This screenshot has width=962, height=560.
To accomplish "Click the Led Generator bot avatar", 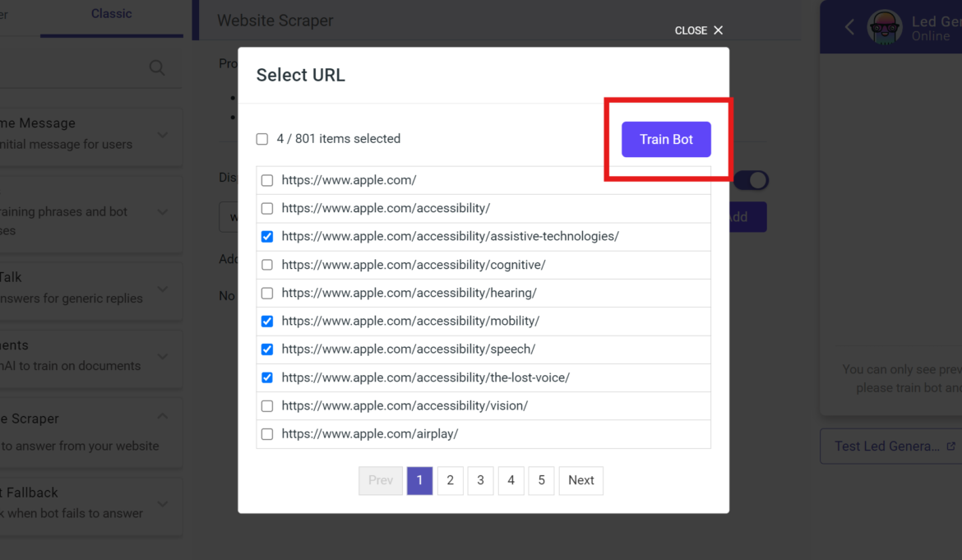I will [x=884, y=26].
